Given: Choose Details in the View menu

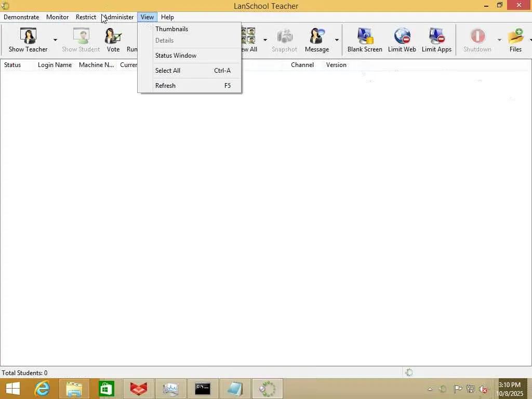Looking at the screenshot, I should [190, 41].
